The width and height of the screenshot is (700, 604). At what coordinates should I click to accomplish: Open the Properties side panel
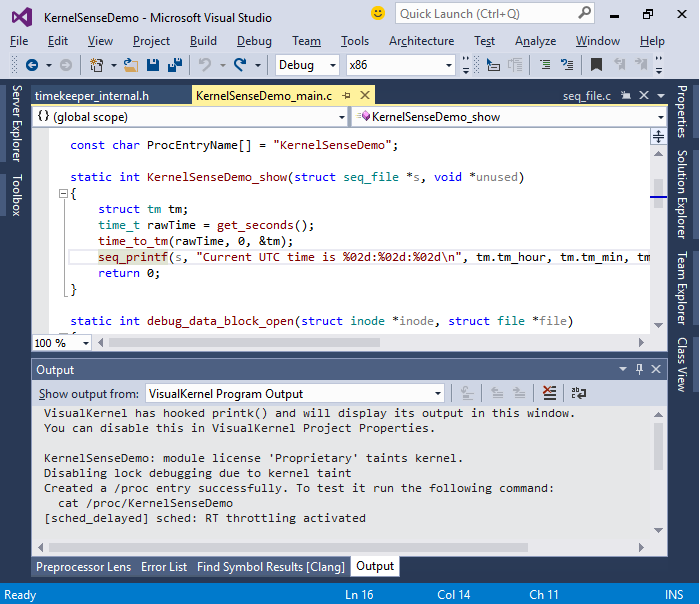coord(682,111)
